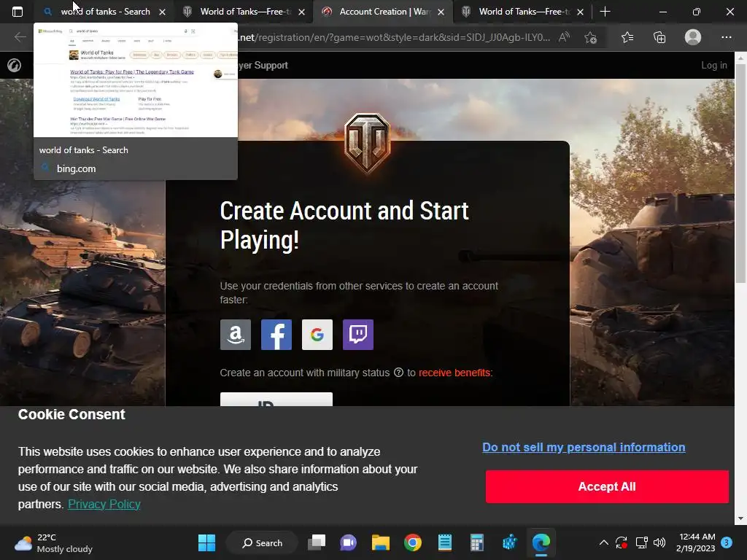This screenshot has width=747, height=560.
Task: Open the browser profile avatar
Action: (693, 37)
